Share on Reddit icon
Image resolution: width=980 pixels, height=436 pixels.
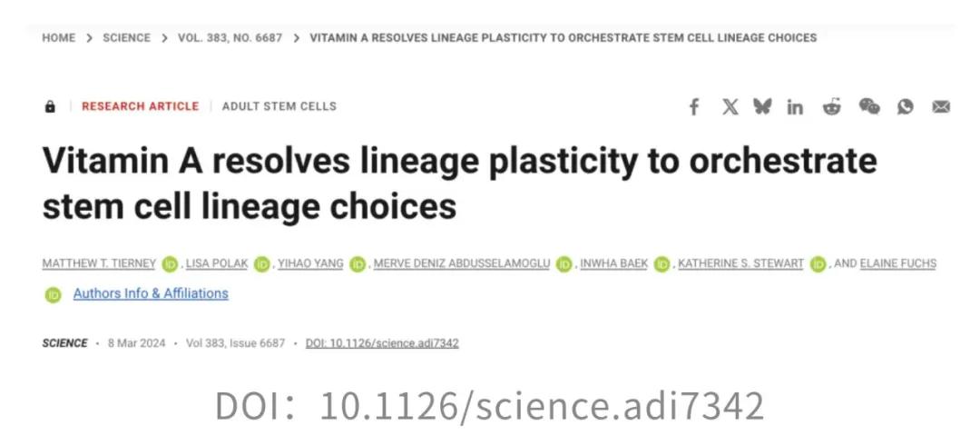(831, 106)
